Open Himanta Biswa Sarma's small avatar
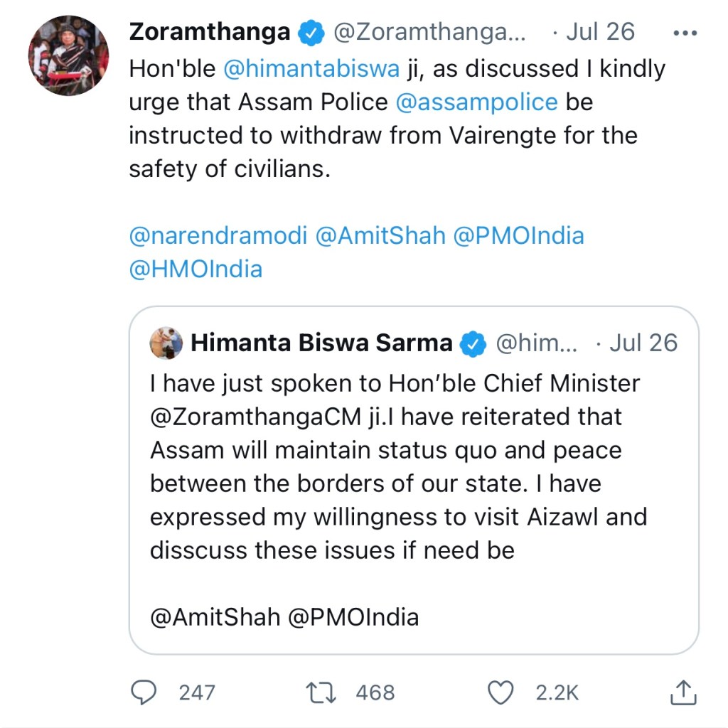The image size is (728, 728). click(166, 343)
